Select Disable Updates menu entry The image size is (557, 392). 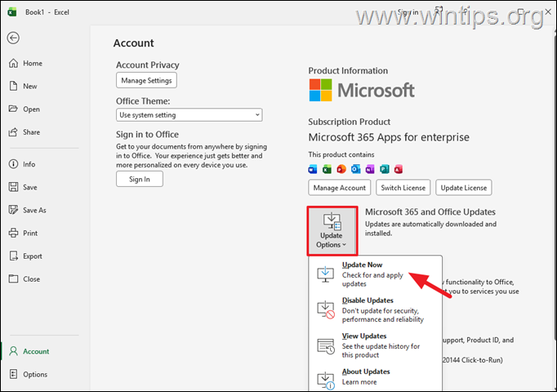click(x=376, y=310)
